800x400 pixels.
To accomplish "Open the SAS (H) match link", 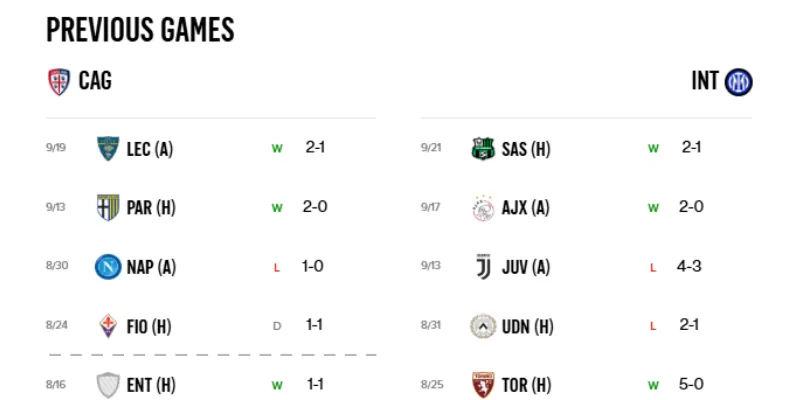I will coord(526,150).
